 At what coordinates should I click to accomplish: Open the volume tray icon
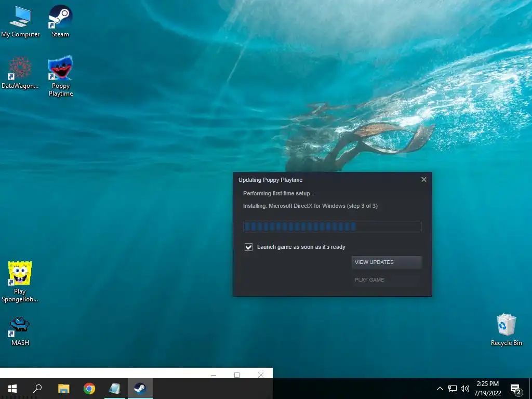tap(465, 389)
